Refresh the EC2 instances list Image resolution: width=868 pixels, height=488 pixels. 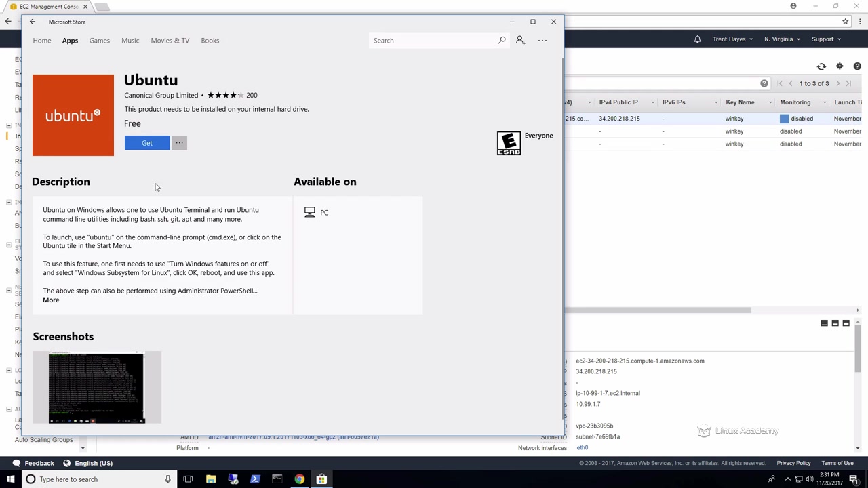click(x=821, y=66)
